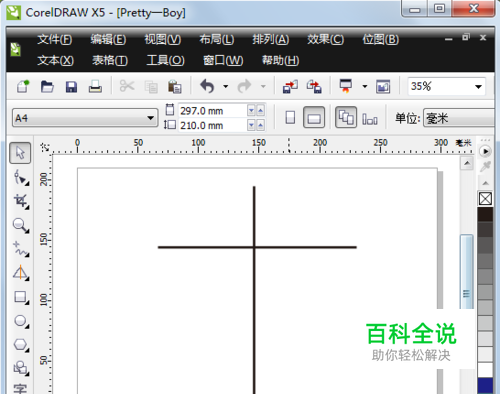Click the eyedropper icon above palette
Image resolution: width=500 pixels, height=394 pixels.
485,167
